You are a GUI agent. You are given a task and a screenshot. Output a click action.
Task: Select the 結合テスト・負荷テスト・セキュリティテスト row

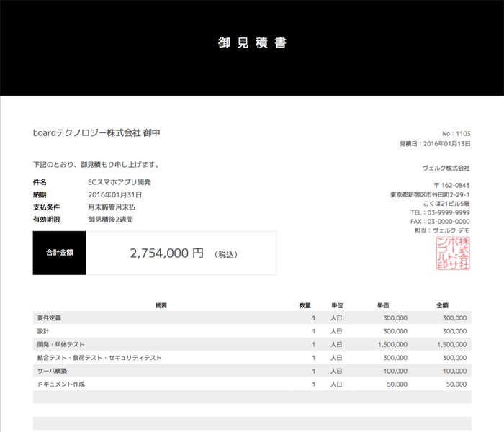[x=252, y=358]
